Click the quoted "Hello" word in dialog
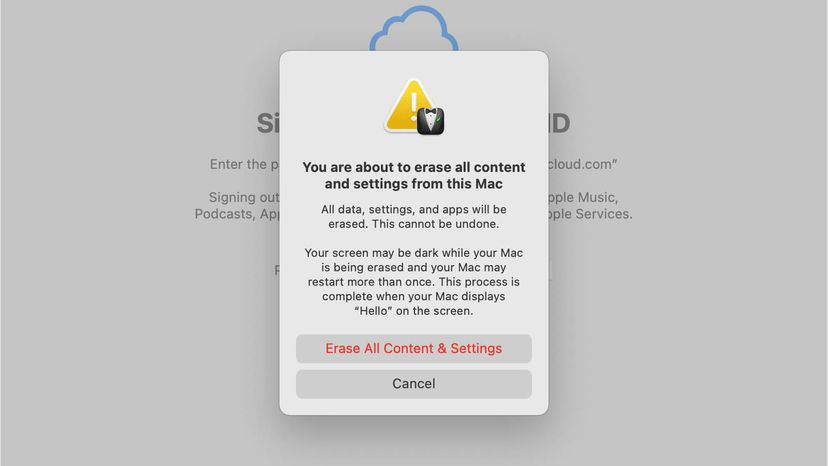 tap(373, 311)
